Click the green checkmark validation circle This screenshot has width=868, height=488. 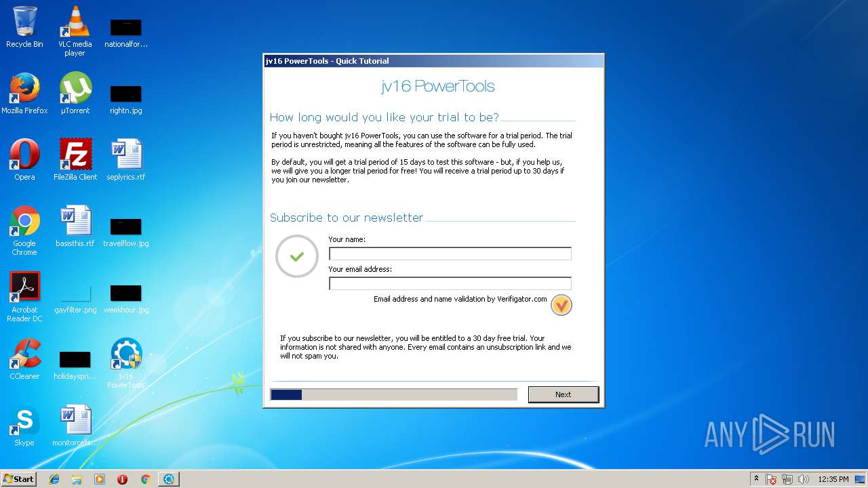coord(296,256)
